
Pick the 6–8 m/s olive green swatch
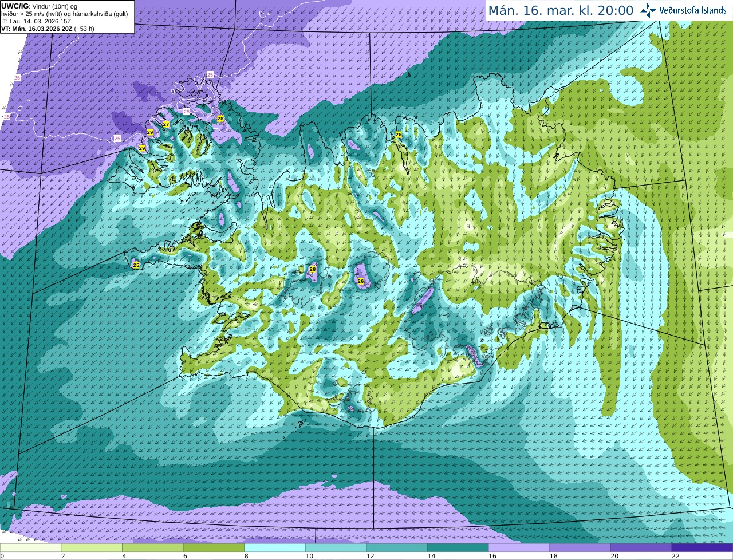point(214,548)
